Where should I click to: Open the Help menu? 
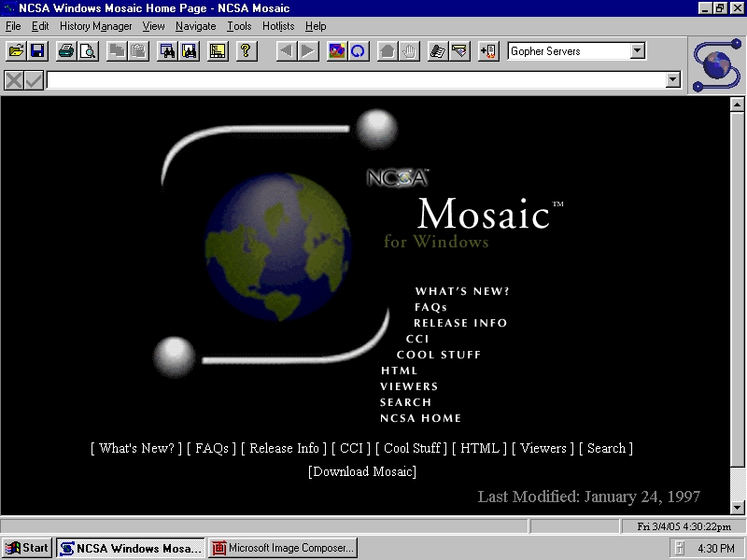pos(316,26)
